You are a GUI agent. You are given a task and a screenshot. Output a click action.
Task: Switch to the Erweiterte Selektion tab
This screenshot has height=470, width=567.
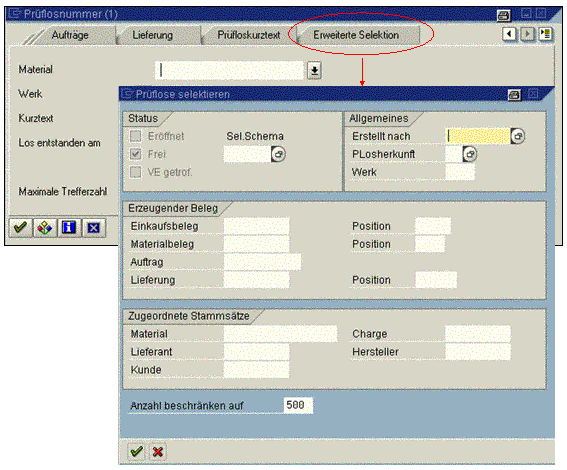[356, 35]
